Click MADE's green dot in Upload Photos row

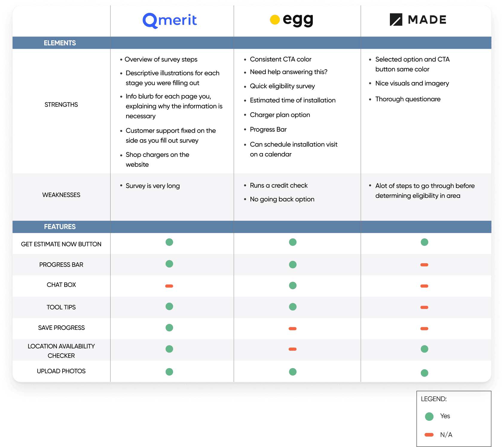[x=424, y=373]
